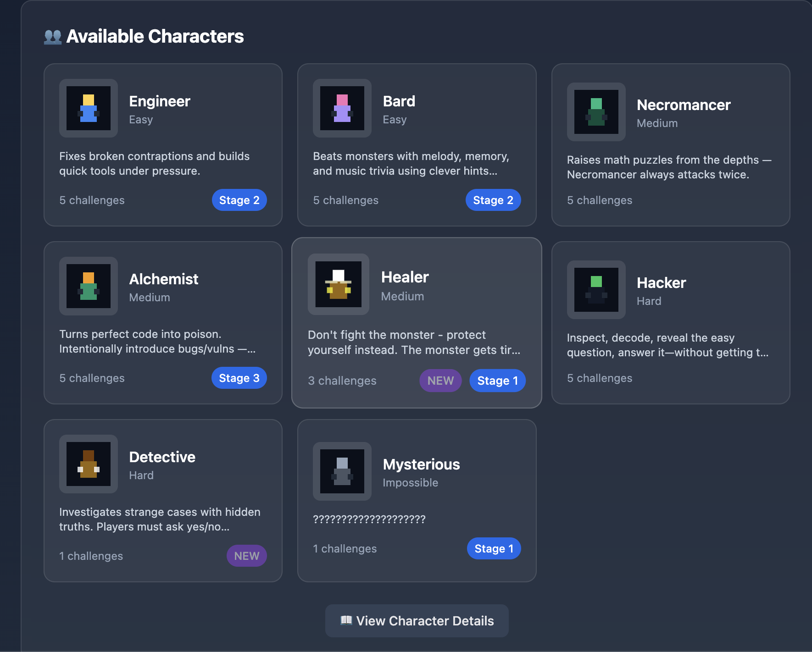This screenshot has width=812, height=652.
Task: Select the Engineer character avatar
Action: (x=89, y=108)
